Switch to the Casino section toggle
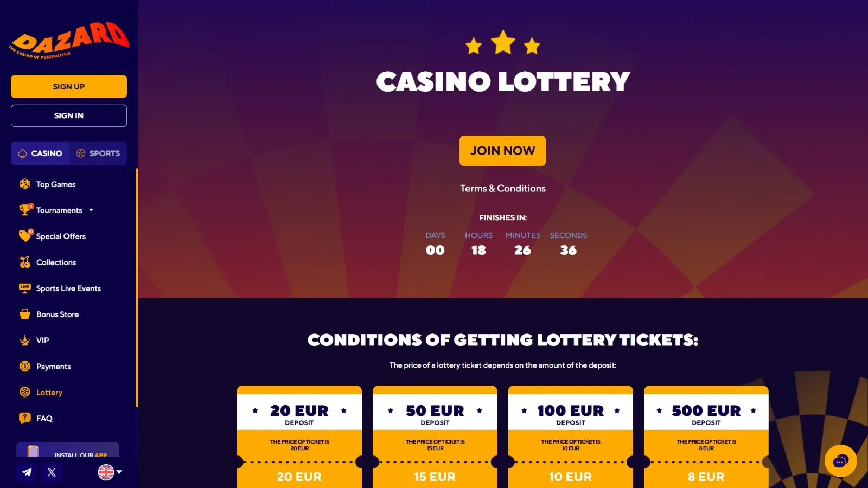 click(x=40, y=153)
